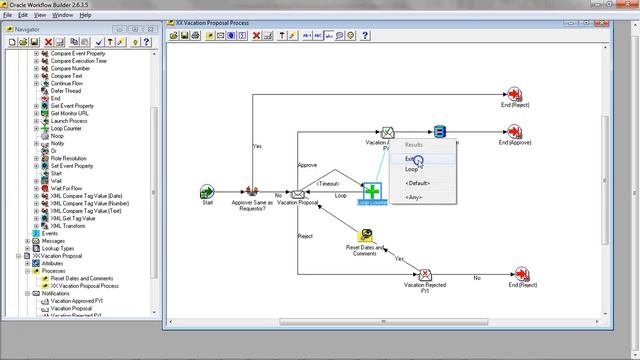
Task: Toggle the 'abc' display name label button
Action: point(329,36)
